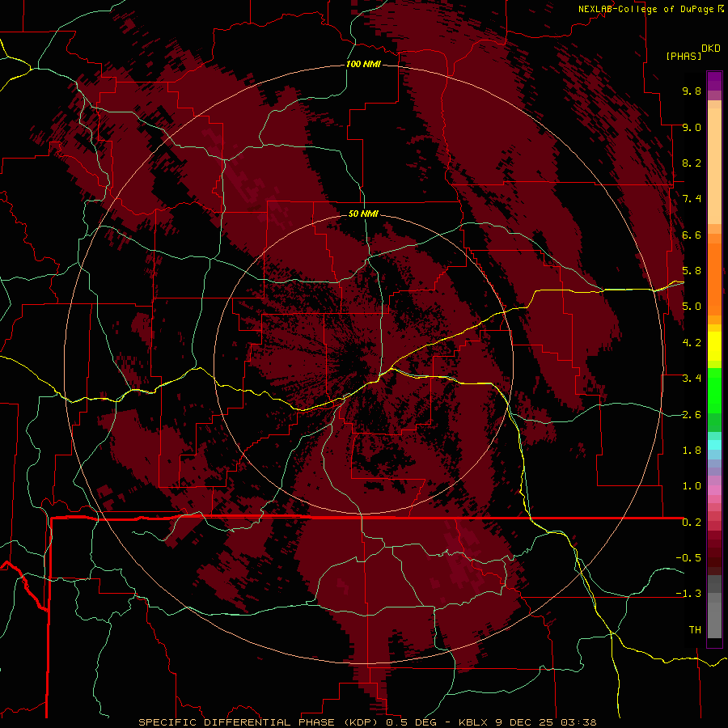This screenshot has width=728, height=728.
Task: Click the 2.6 legend value
Action: [x=692, y=415]
